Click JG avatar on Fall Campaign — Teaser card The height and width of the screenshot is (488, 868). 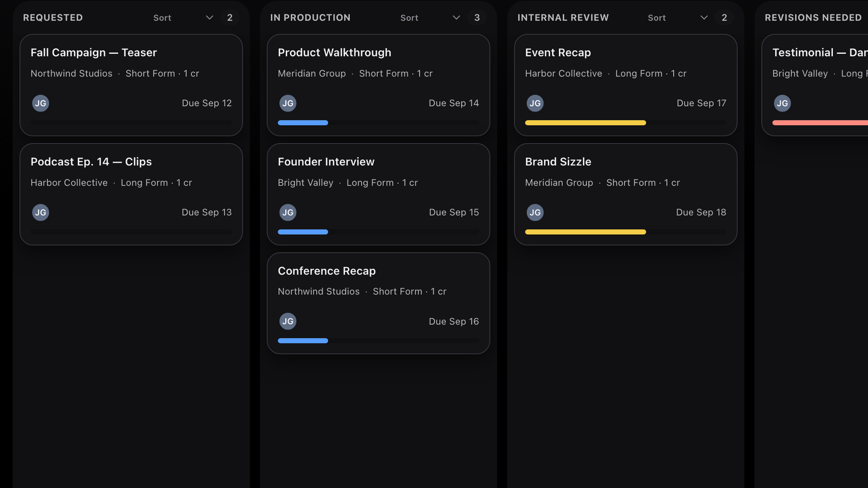click(41, 103)
